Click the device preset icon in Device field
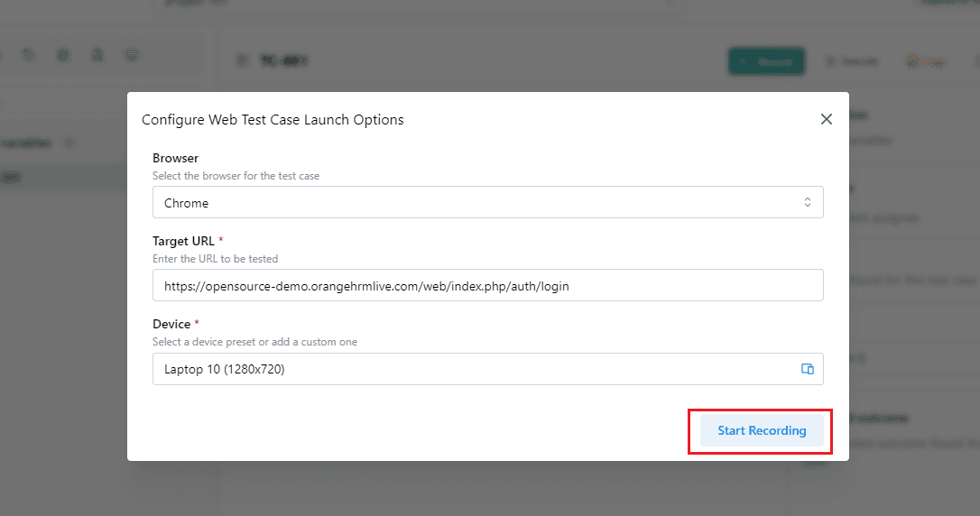The height and width of the screenshot is (516, 980). coord(807,369)
